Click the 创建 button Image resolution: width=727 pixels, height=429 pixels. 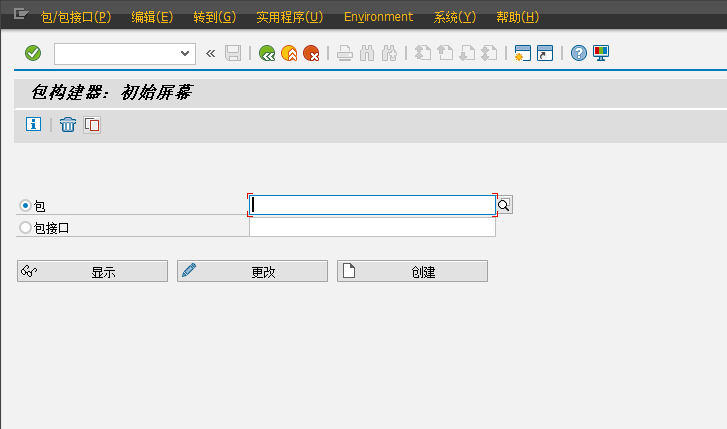coord(412,271)
